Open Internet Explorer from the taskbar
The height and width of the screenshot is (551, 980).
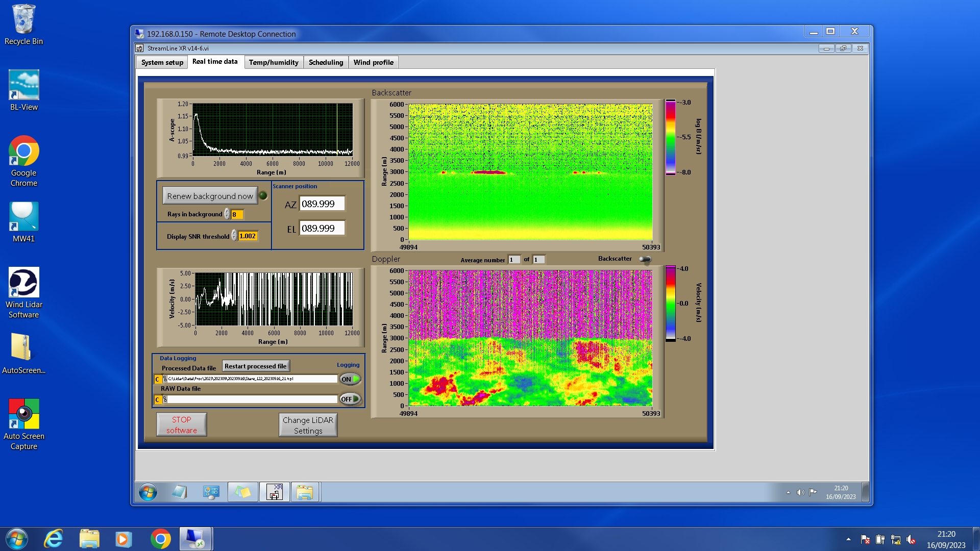pyautogui.click(x=54, y=539)
